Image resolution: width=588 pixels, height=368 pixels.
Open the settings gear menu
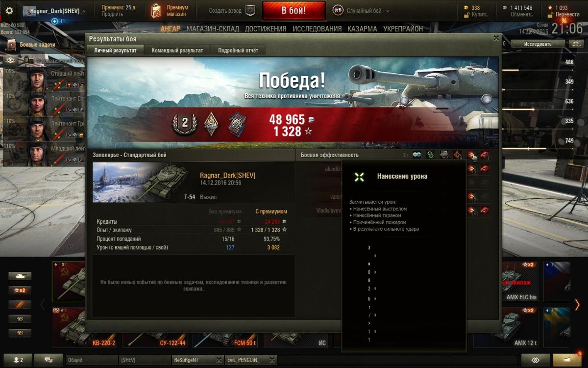coord(9,10)
